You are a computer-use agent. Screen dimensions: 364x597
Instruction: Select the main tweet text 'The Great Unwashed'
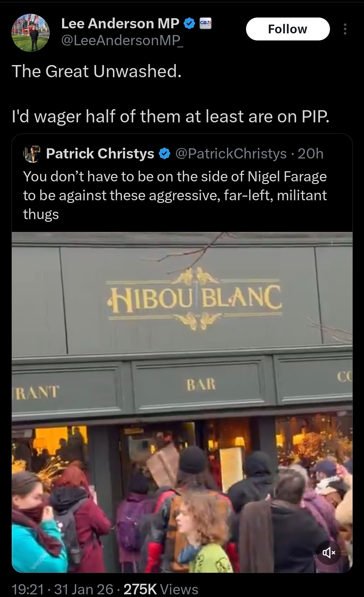[x=97, y=71]
